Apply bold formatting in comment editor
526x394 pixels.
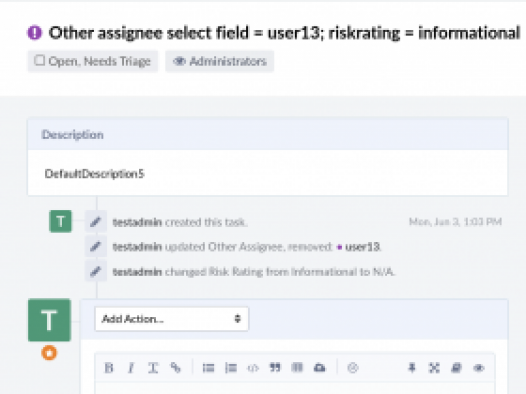click(x=109, y=368)
